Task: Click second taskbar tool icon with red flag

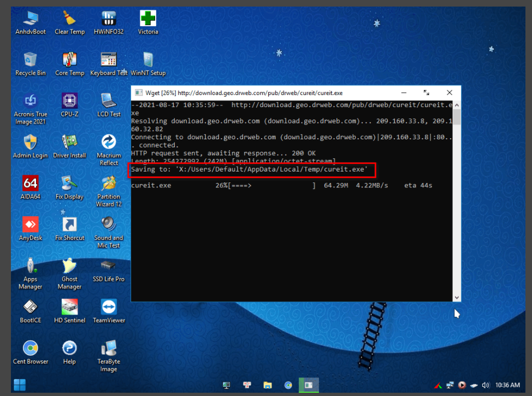Action: pyautogui.click(x=247, y=385)
